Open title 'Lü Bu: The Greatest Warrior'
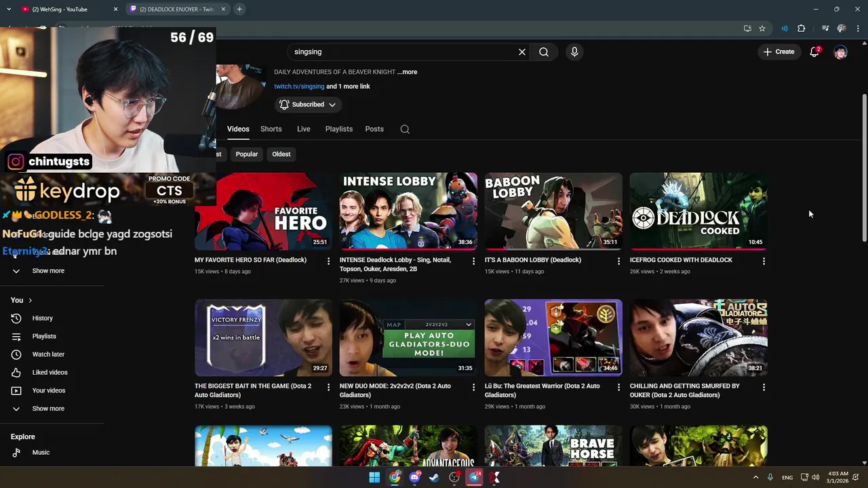Image resolution: width=868 pixels, height=488 pixels. 542,390
